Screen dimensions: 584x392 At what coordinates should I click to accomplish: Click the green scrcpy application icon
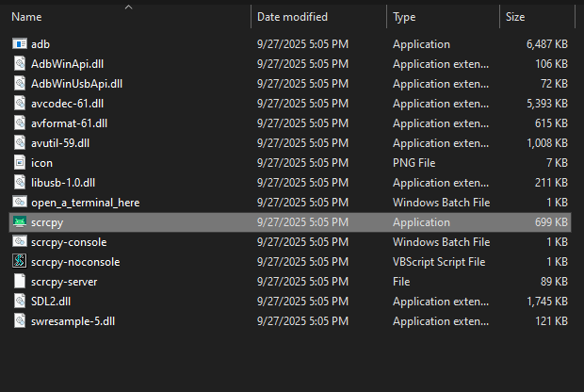(x=20, y=222)
